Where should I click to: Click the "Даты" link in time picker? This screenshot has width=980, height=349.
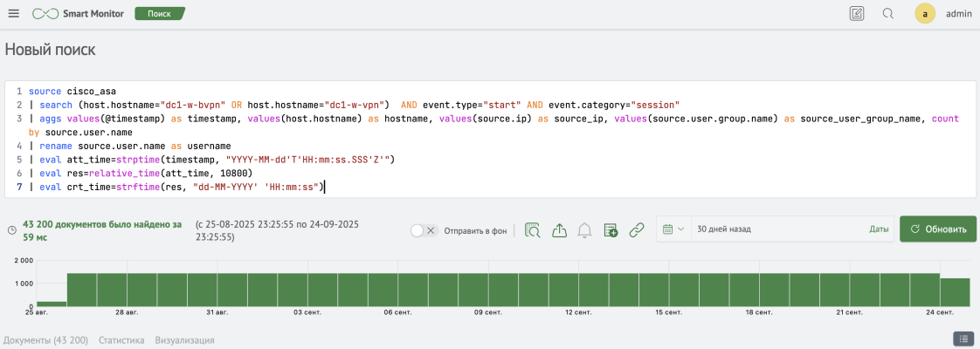click(x=879, y=229)
